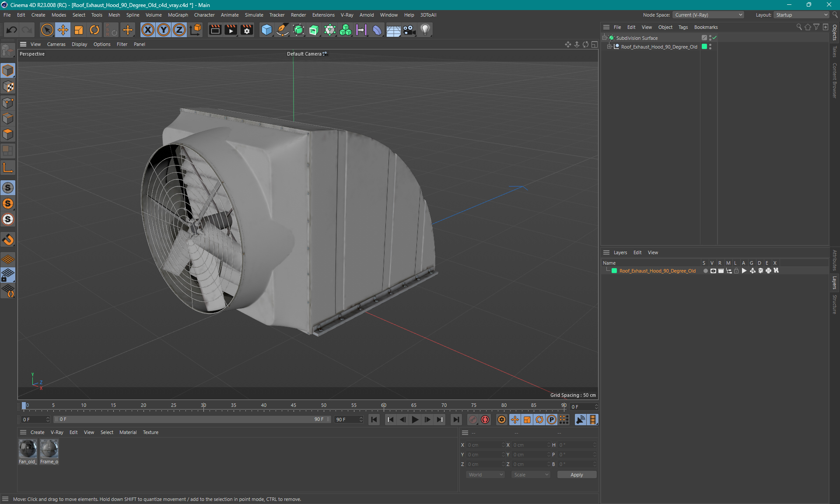The height and width of the screenshot is (504, 840).
Task: Toggle layer Solo dot
Action: click(x=705, y=271)
